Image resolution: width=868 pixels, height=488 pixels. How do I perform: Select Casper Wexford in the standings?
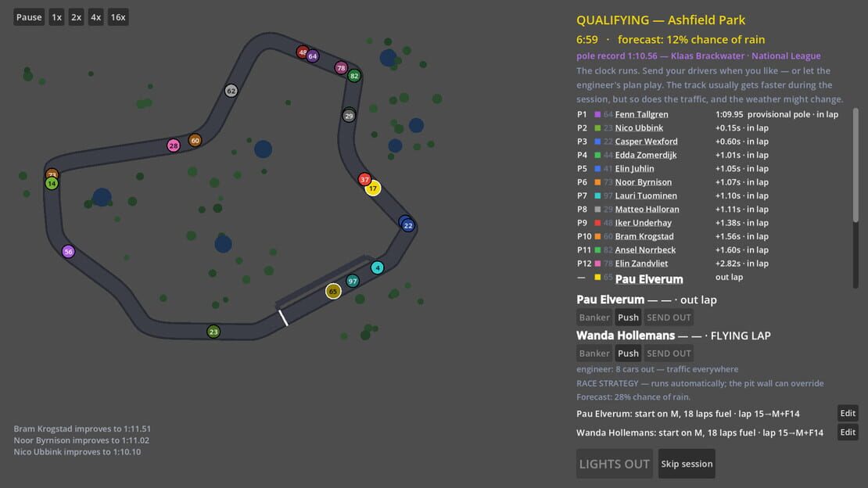(646, 142)
